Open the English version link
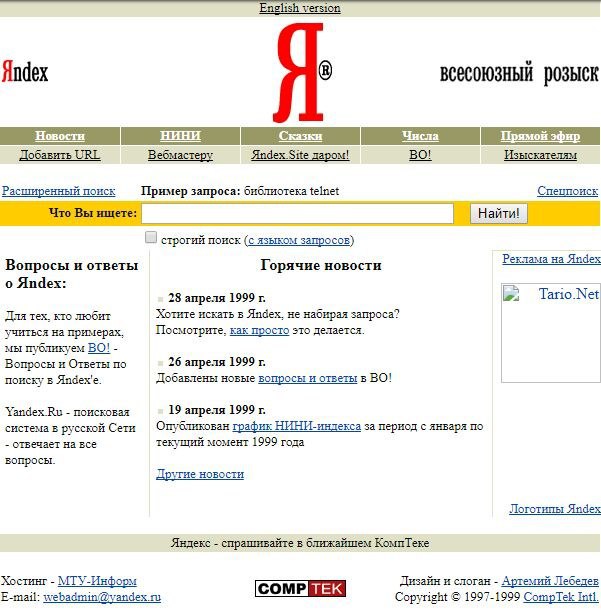The image size is (601, 612). pos(300,8)
